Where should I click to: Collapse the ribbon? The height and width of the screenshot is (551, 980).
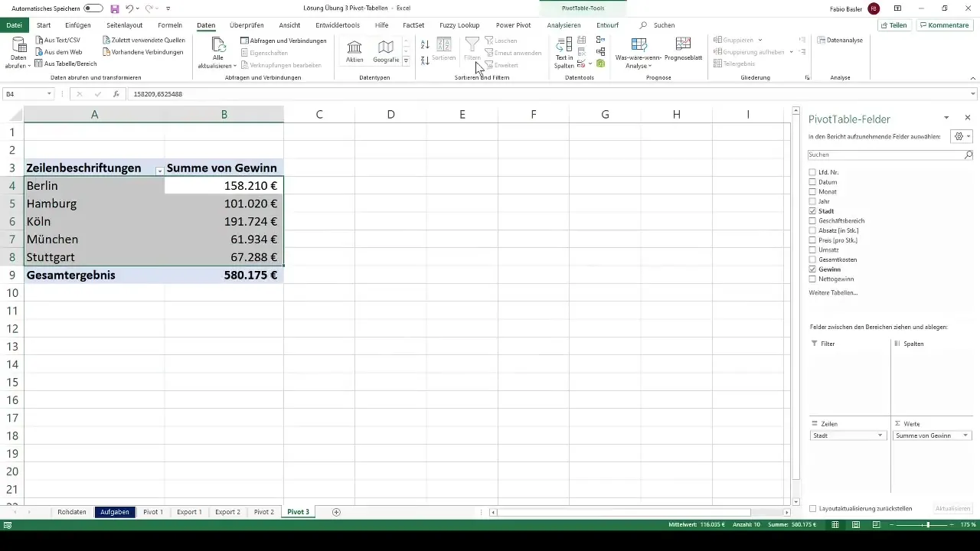pos(972,78)
